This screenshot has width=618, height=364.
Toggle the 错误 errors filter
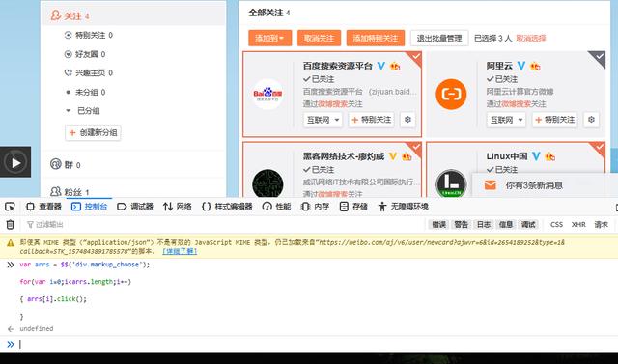click(438, 225)
